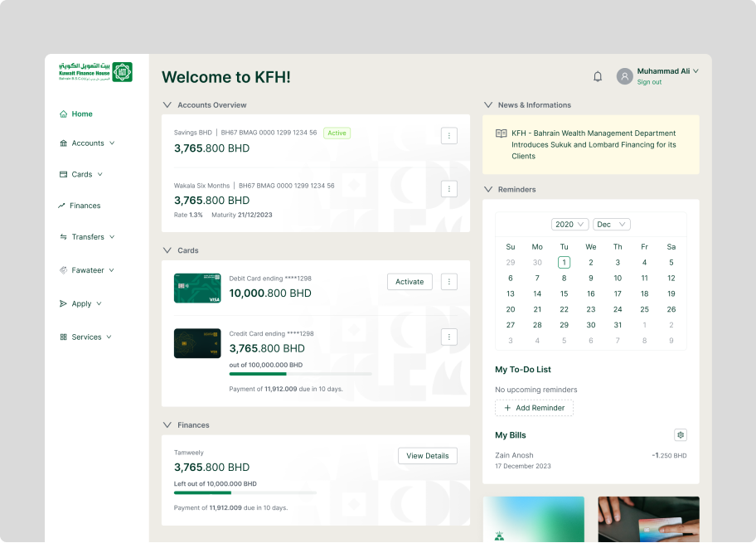The image size is (756, 543).
Task: Click the Accounts bank icon
Action: [63, 143]
